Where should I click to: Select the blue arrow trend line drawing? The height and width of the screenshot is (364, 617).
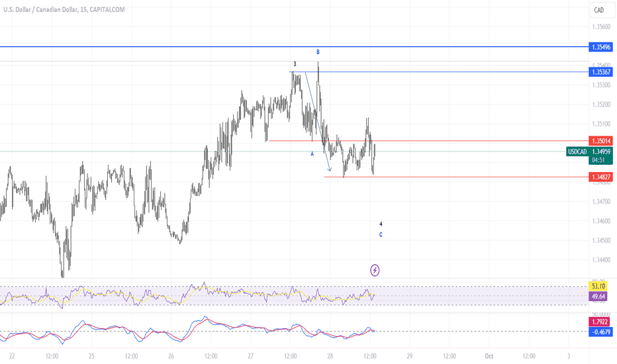318,122
